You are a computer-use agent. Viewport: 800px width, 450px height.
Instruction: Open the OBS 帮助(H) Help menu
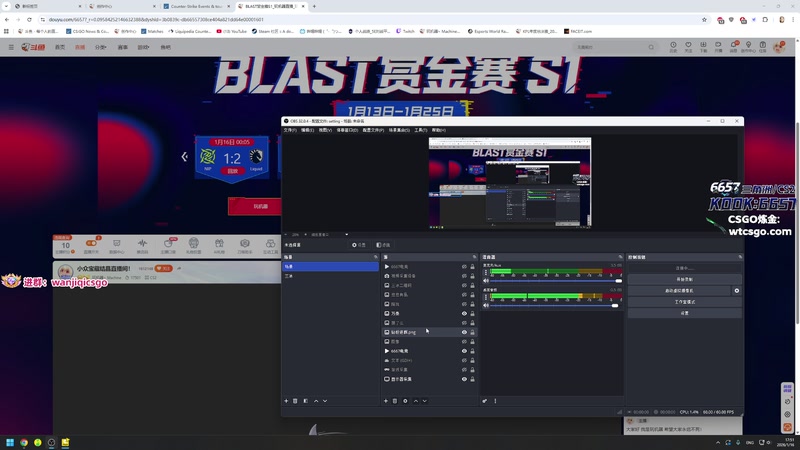tap(439, 130)
